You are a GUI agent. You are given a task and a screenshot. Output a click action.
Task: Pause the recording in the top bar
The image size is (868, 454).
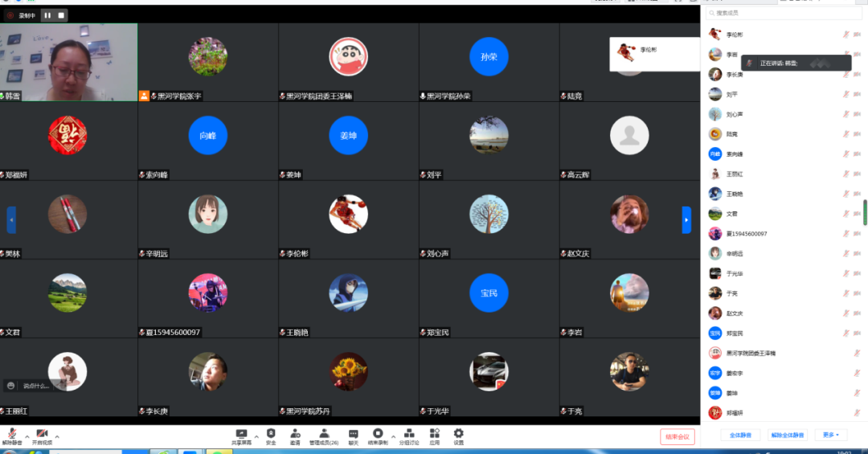47,14
